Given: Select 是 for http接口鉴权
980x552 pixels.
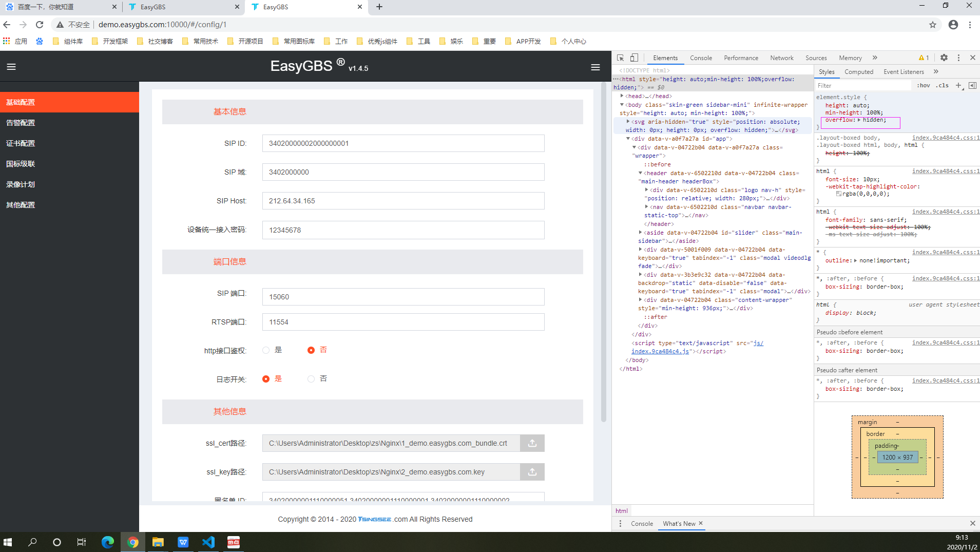Looking at the screenshot, I should click(x=266, y=350).
